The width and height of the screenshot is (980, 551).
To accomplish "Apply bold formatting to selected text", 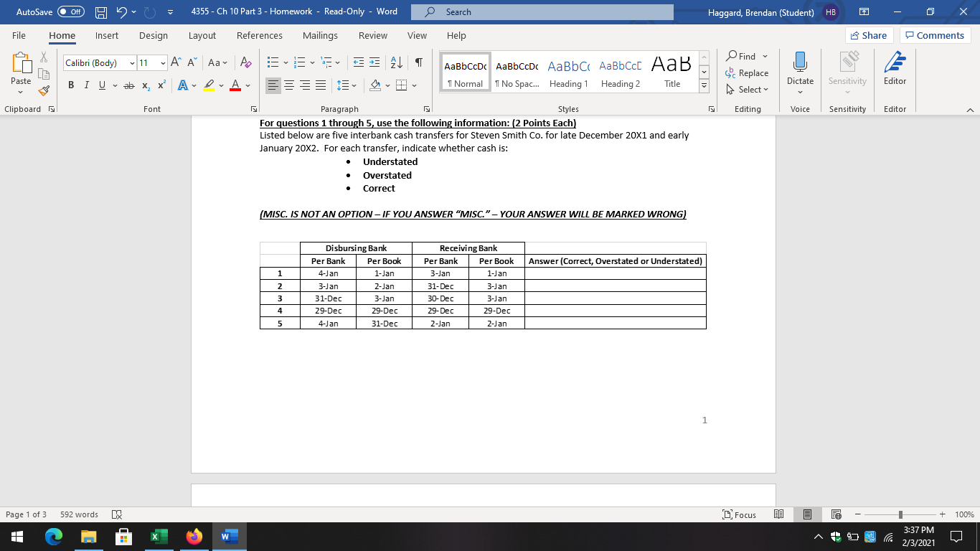I will pos(70,85).
